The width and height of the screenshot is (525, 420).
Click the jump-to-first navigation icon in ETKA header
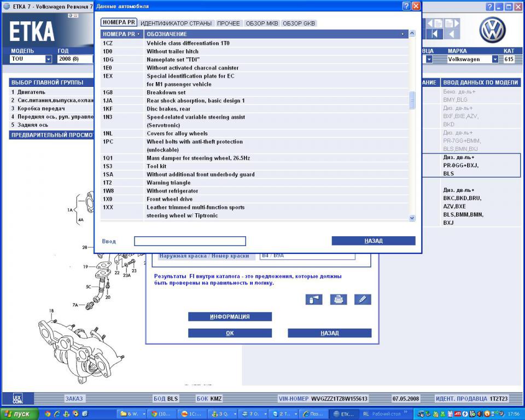[x=434, y=34]
